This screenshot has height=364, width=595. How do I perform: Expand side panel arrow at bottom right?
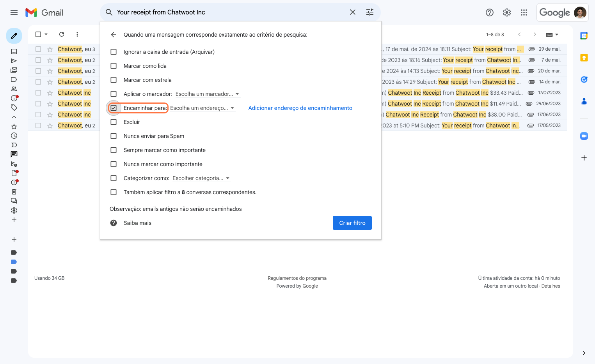[584, 353]
